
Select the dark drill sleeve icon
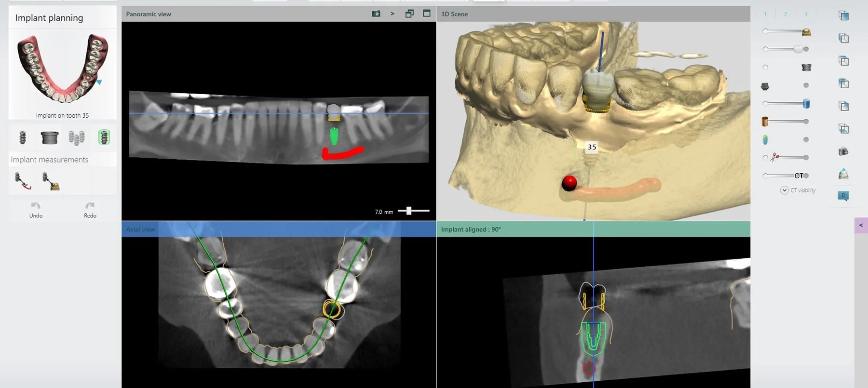point(50,138)
